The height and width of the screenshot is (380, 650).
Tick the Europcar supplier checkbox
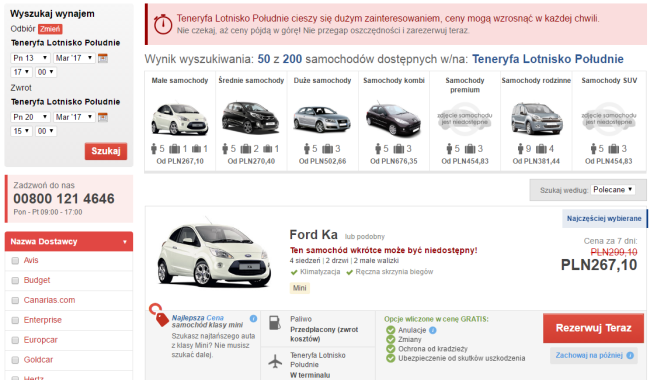pyautogui.click(x=15, y=340)
